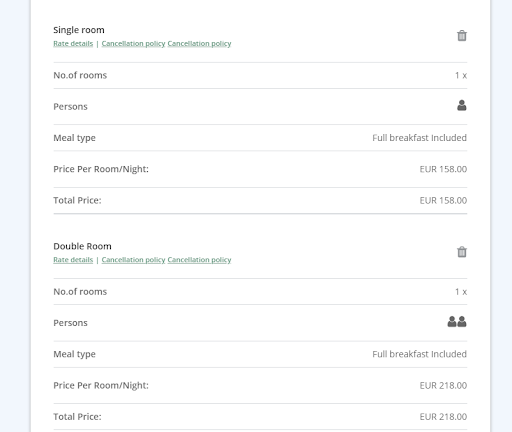Click the single person icon under Single room
The image size is (512, 432).
[x=462, y=105]
